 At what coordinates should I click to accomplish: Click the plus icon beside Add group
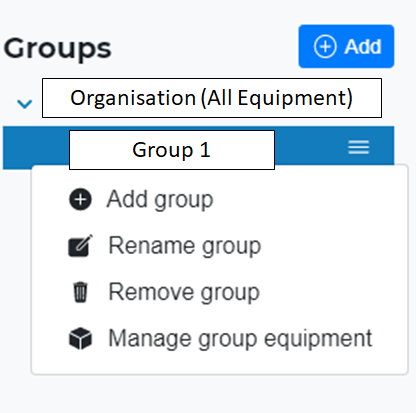80,200
